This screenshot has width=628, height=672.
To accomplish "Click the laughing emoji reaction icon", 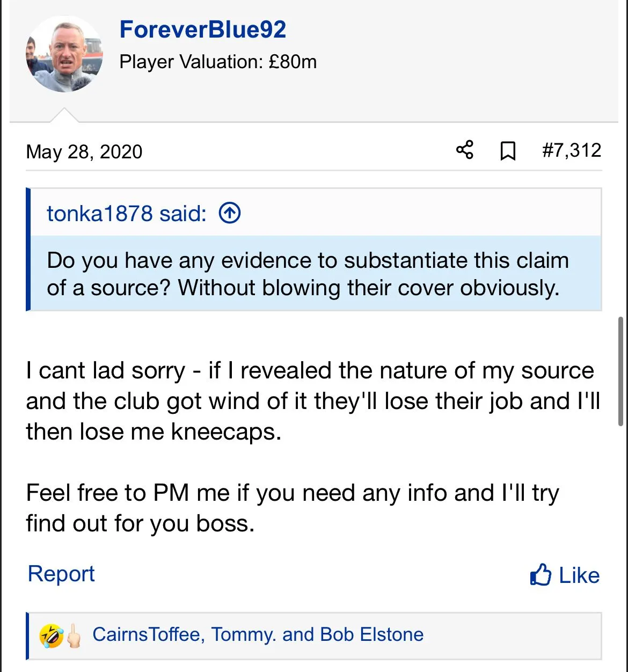I will 52,636.
